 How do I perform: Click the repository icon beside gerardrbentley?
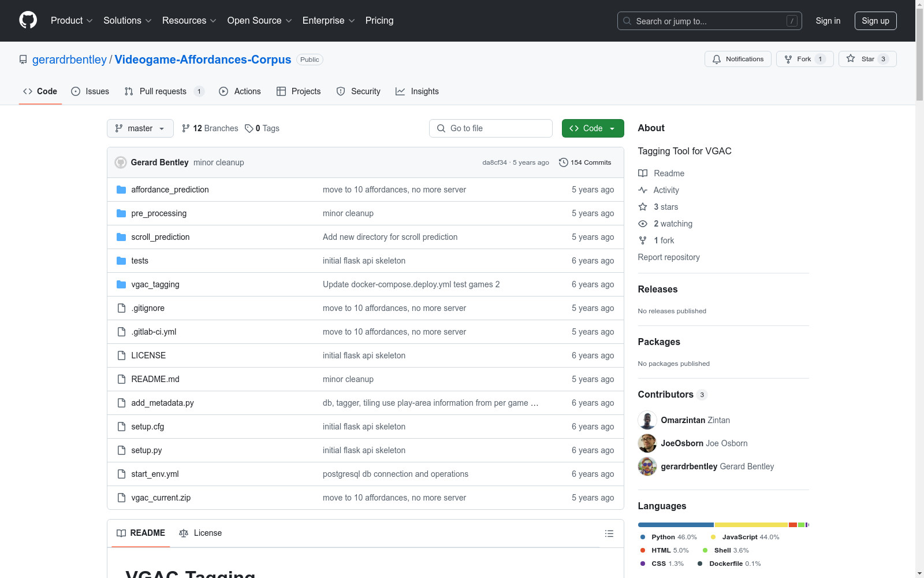[23, 60]
